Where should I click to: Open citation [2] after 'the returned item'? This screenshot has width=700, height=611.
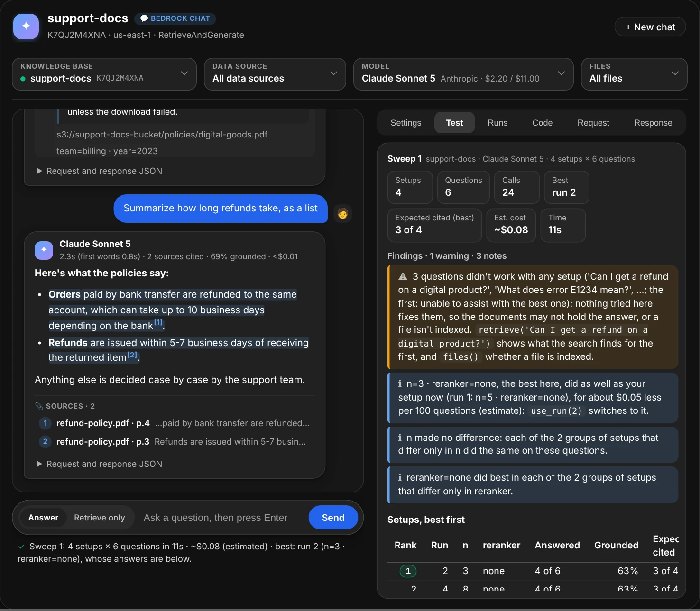(132, 355)
